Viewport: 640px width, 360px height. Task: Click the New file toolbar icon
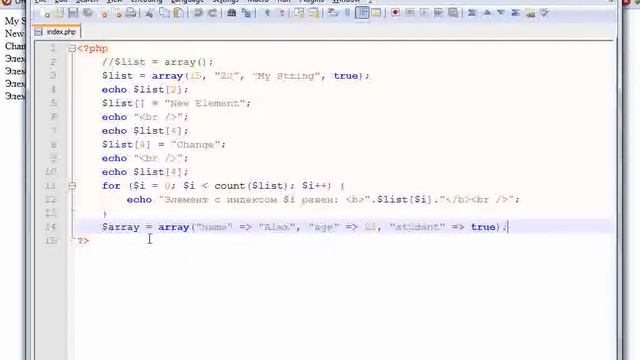[x=45, y=13]
